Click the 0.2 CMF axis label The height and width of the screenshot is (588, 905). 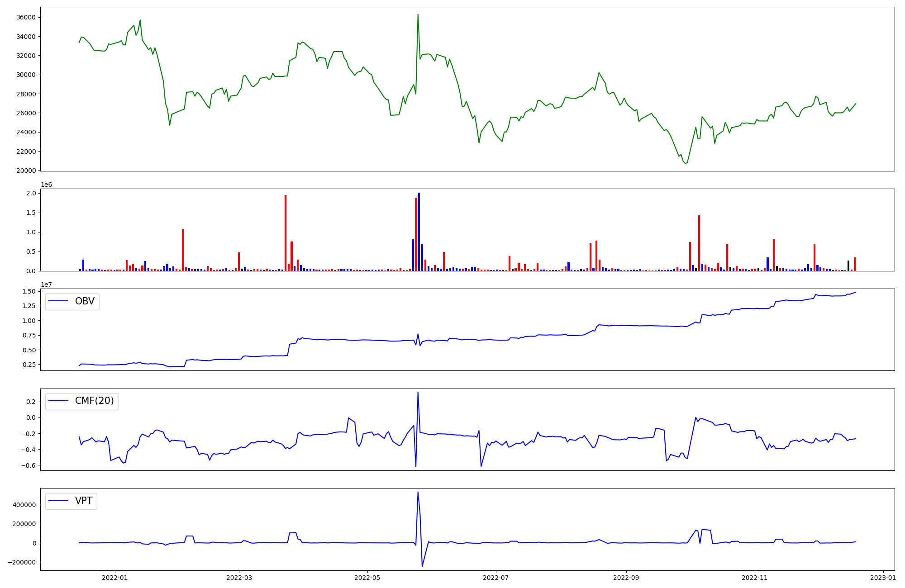(x=31, y=402)
